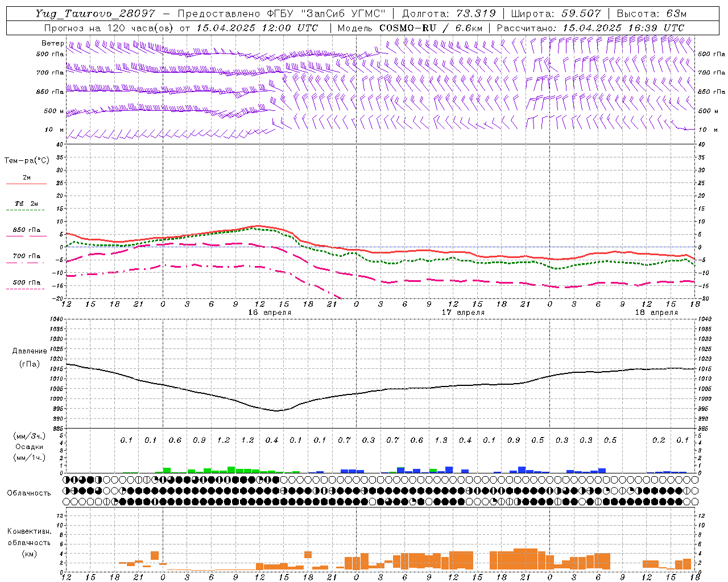This screenshot has height=582, width=728.
Task: Select the Долгота: 73.319 header value
Action: (x=449, y=14)
